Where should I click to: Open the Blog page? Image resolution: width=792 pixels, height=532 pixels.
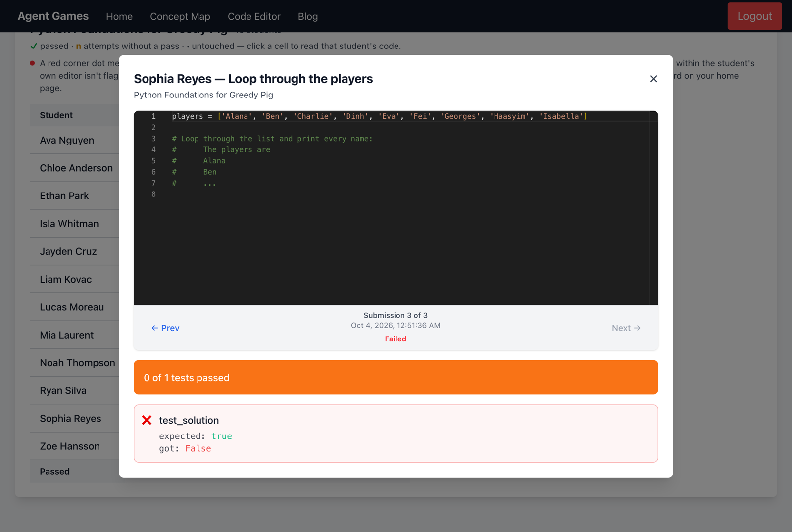click(308, 16)
